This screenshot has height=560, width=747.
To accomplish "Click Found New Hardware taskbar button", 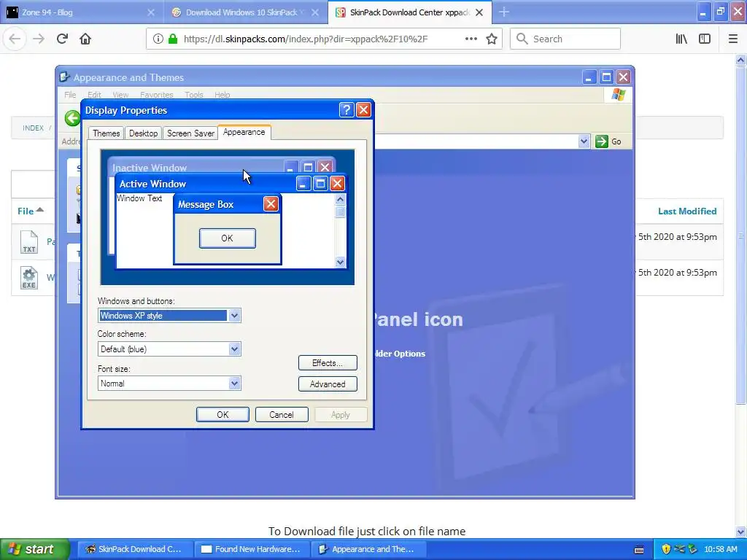I will (252, 549).
